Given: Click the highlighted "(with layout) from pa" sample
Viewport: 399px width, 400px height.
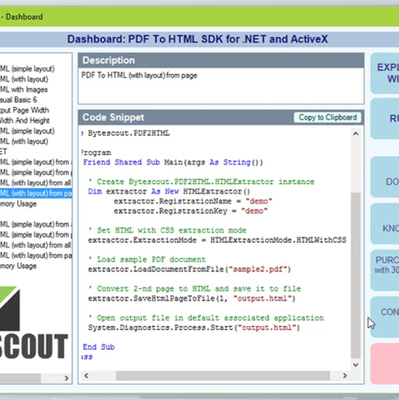Looking at the screenshot, I should 36,193.
